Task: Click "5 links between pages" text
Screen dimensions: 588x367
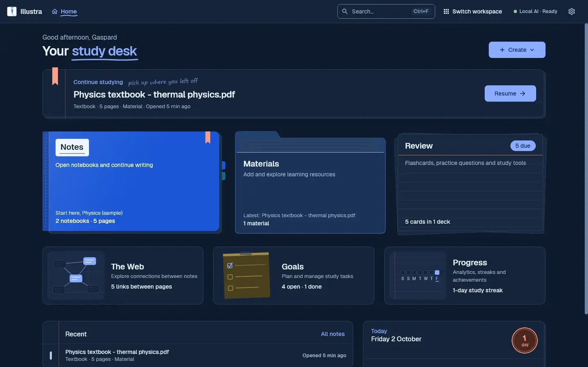Action: click(141, 287)
